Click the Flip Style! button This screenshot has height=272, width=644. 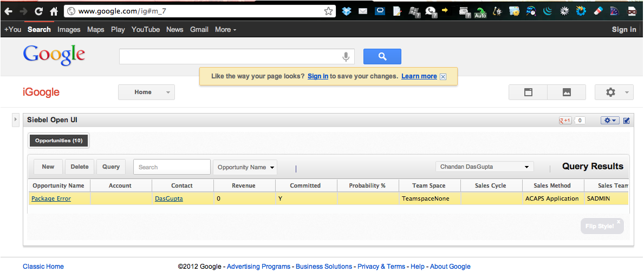pyautogui.click(x=602, y=226)
